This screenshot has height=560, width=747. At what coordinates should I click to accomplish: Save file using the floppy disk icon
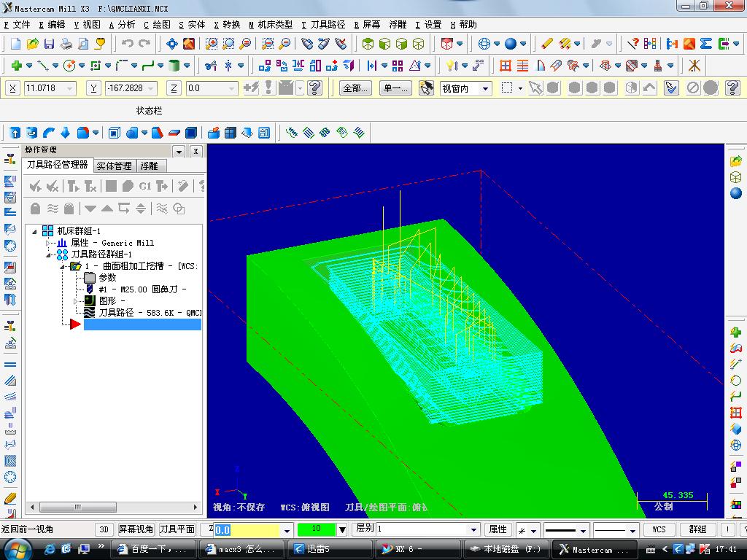pyautogui.click(x=49, y=44)
